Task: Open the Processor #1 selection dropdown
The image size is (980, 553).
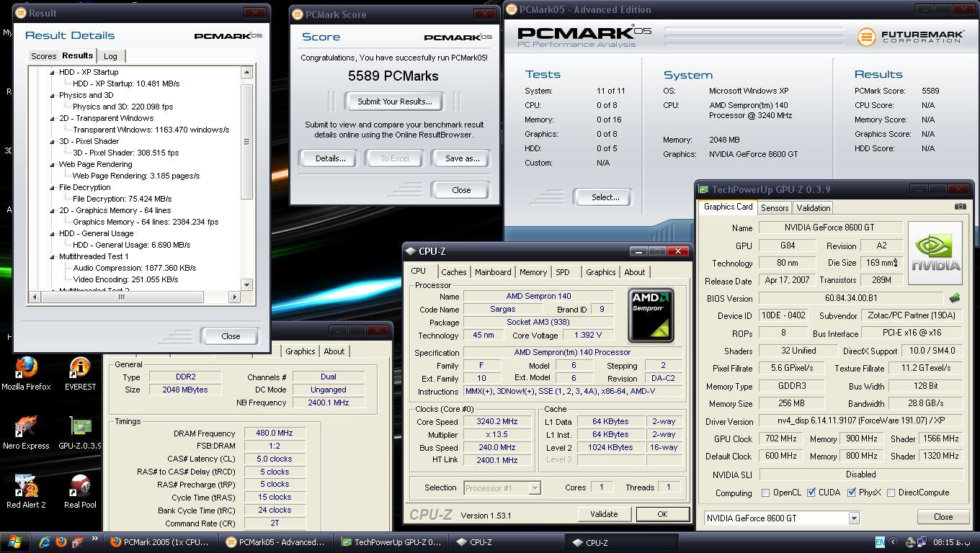Action: point(534,487)
